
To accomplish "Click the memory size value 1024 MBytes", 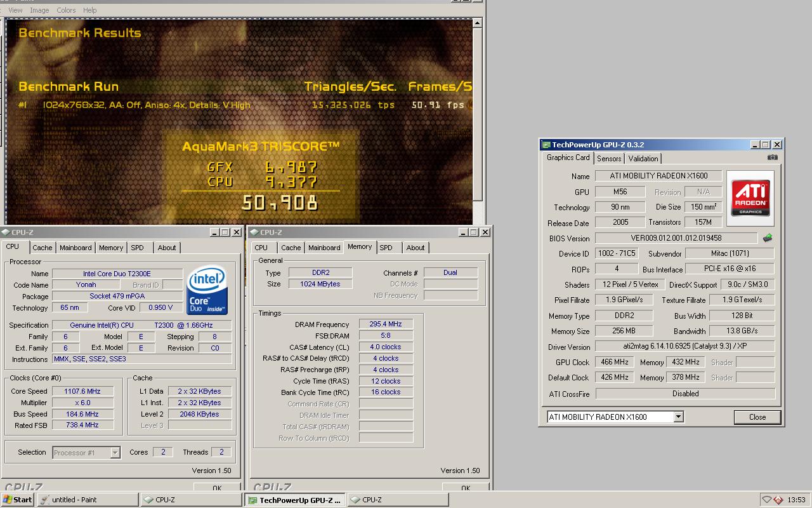I will (320, 284).
